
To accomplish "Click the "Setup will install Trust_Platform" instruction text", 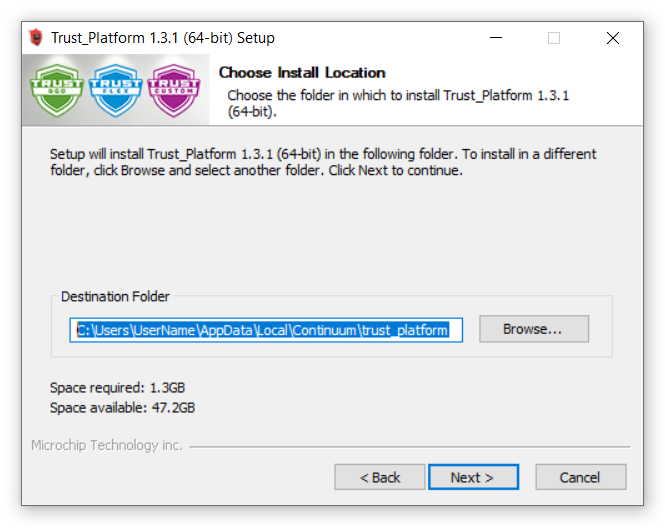I will click(323, 162).
